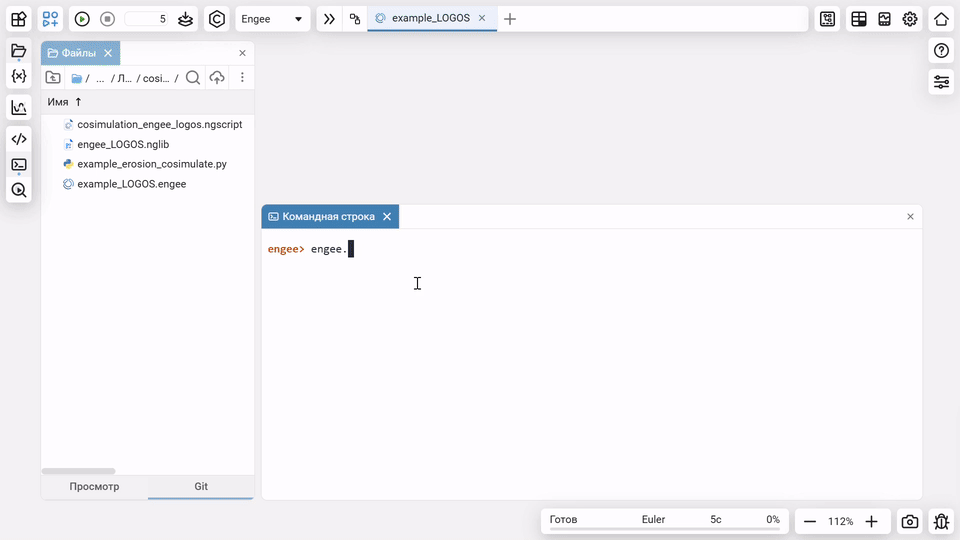Open the graphs window icon
960x540 pixels.
coord(884,19)
